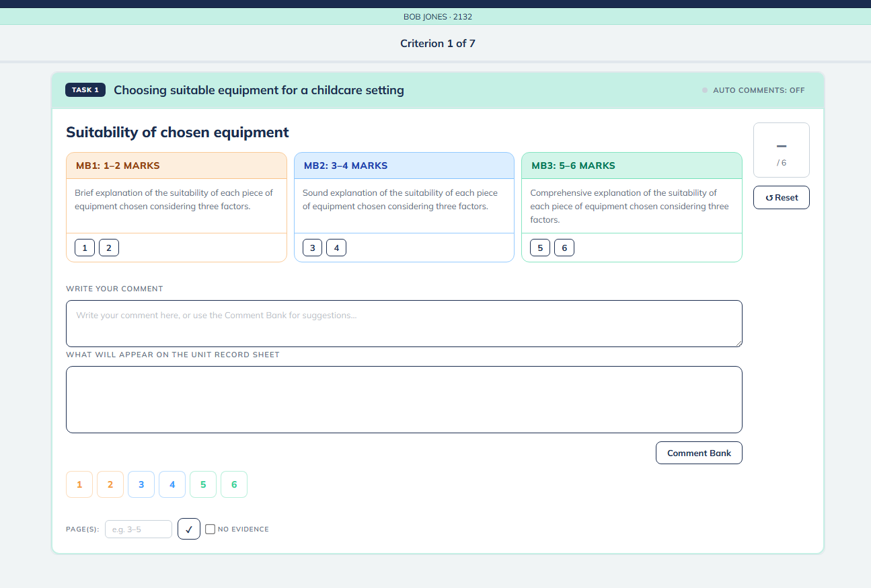Click the orange 2 quick-mark swatch

point(110,484)
